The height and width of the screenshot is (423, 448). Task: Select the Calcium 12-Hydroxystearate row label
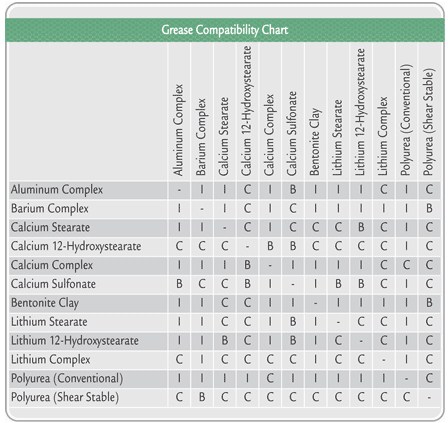[x=76, y=247]
